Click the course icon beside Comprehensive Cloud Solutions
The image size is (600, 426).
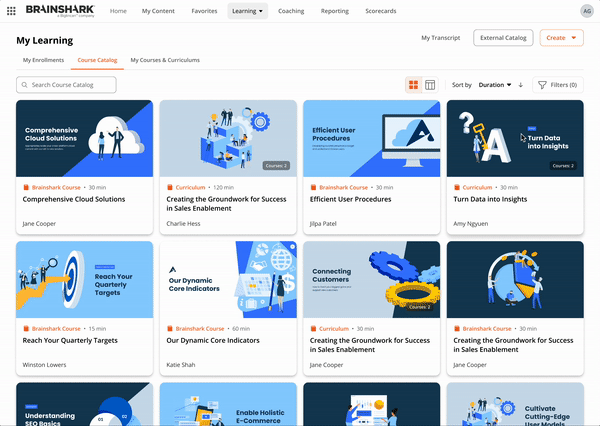point(26,187)
